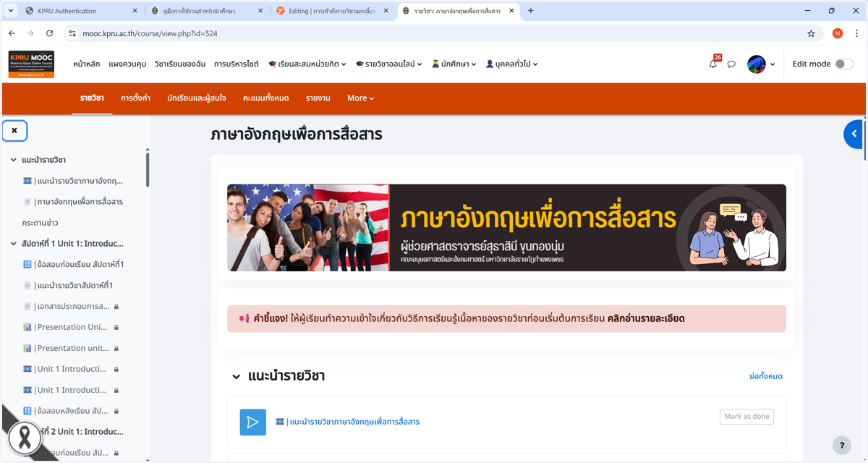Click lock icon beside เอกสารประกอบการส...
Image resolution: width=868 pixels, height=463 pixels.
[116, 307]
